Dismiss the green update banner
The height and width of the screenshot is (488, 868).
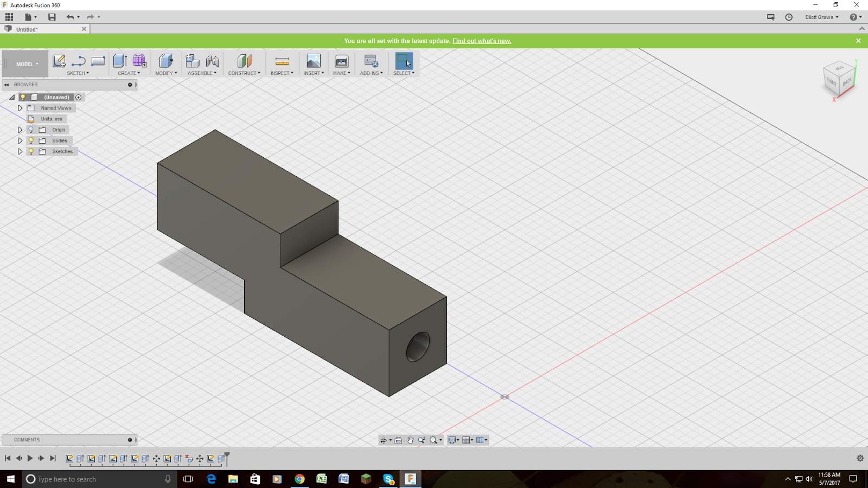click(x=858, y=41)
